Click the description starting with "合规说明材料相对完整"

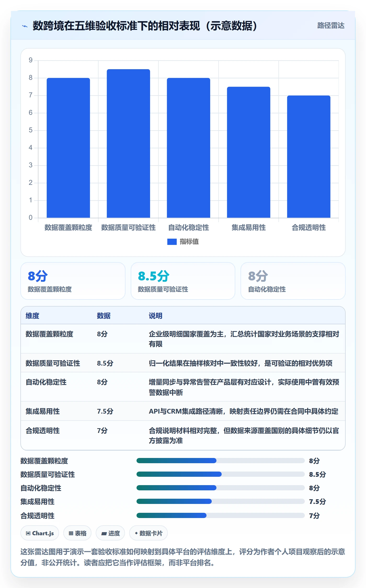(244, 436)
